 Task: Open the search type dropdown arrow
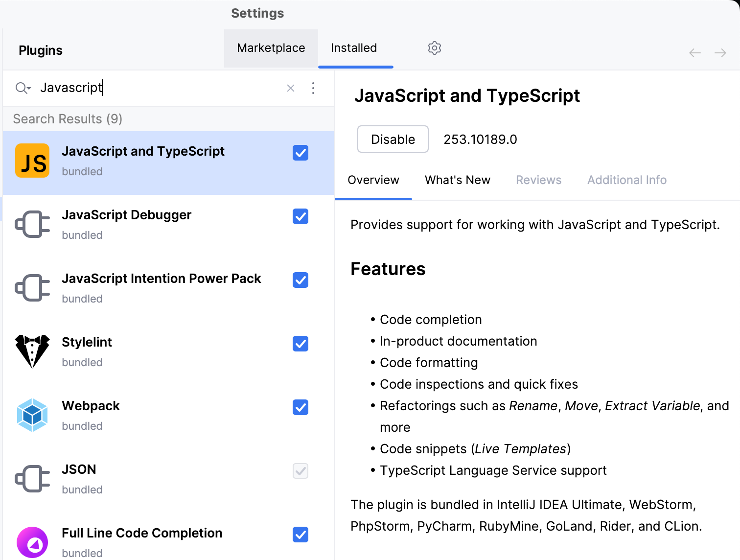pyautogui.click(x=28, y=91)
